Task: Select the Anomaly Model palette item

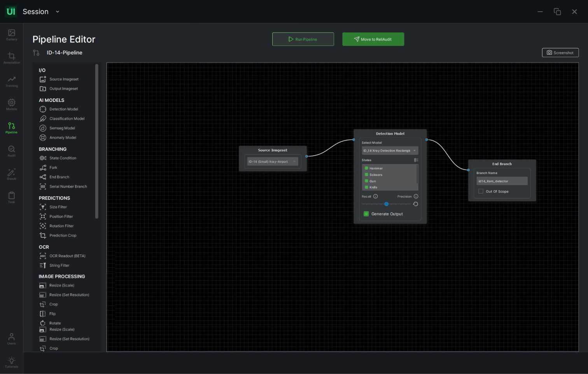Action: point(58,137)
